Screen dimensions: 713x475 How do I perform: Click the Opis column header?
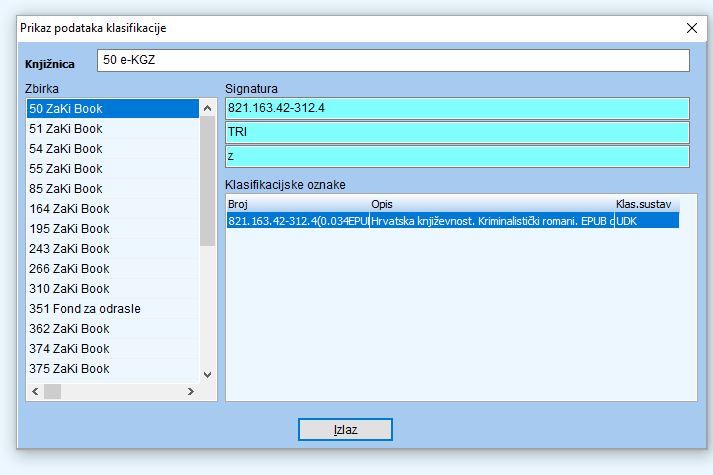[490, 204]
